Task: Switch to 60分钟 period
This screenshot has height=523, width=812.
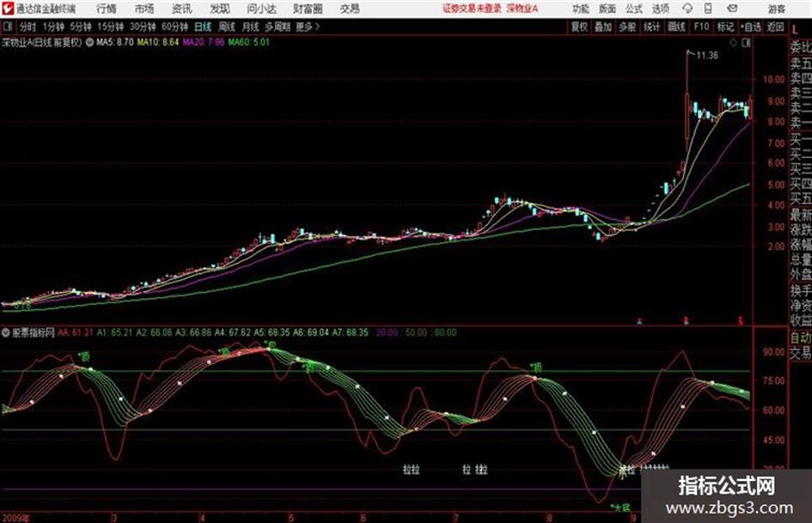Action: click(x=174, y=27)
